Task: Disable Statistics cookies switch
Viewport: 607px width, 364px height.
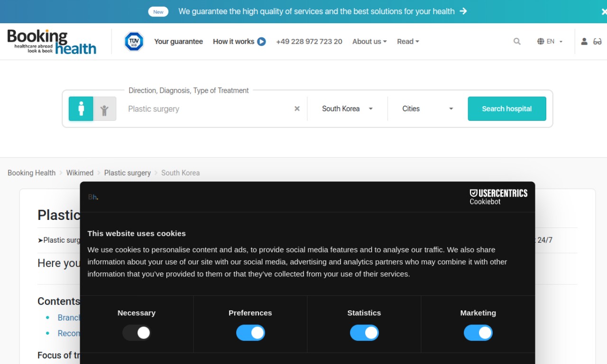Action: [x=364, y=333]
